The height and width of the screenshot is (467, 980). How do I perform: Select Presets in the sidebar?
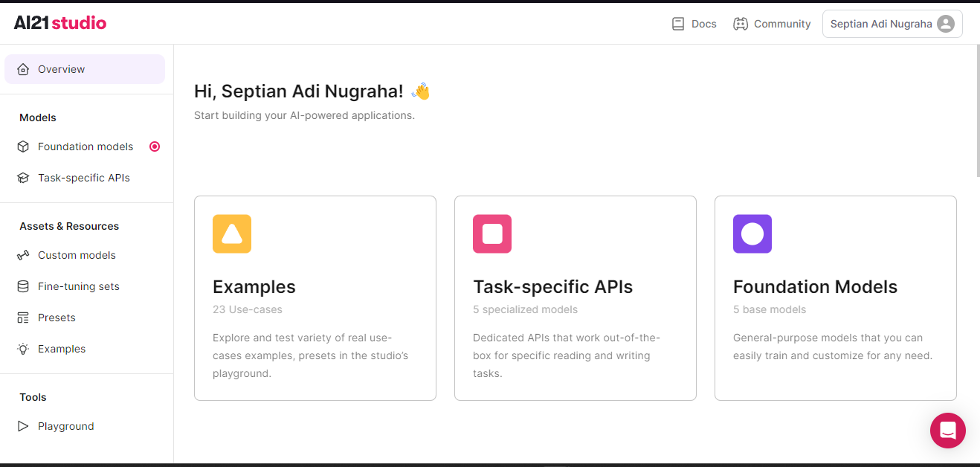coord(57,318)
